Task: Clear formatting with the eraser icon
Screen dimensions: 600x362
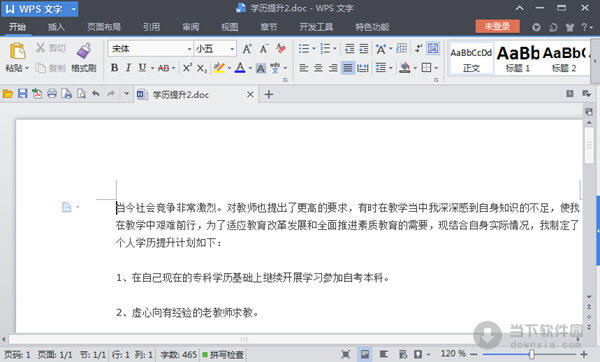Action: (x=281, y=49)
